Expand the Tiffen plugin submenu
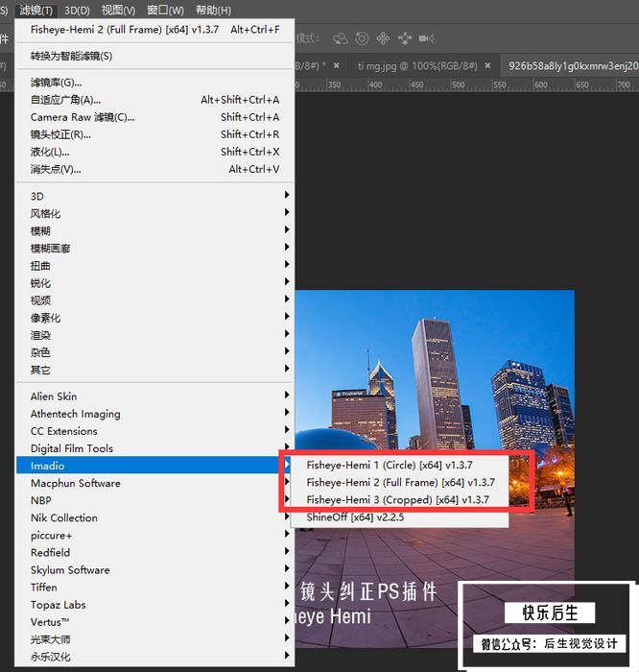The height and width of the screenshot is (672, 639). tap(154, 588)
